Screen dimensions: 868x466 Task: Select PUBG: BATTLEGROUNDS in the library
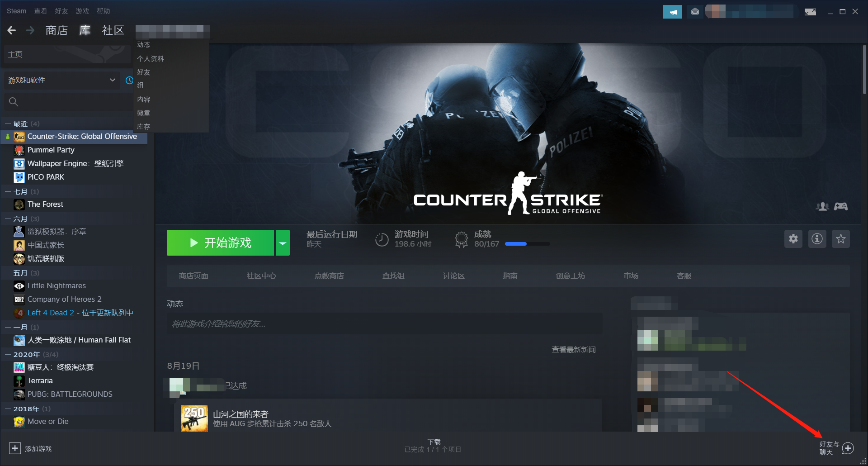point(74,394)
